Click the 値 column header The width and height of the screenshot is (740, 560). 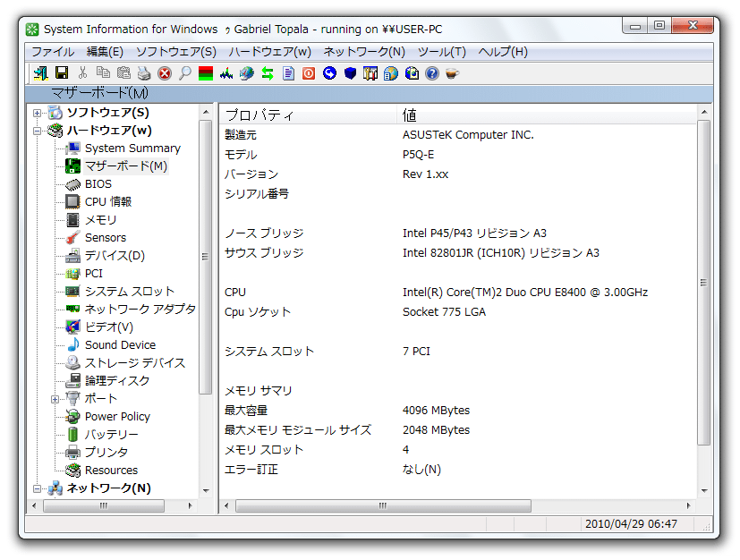(x=546, y=115)
